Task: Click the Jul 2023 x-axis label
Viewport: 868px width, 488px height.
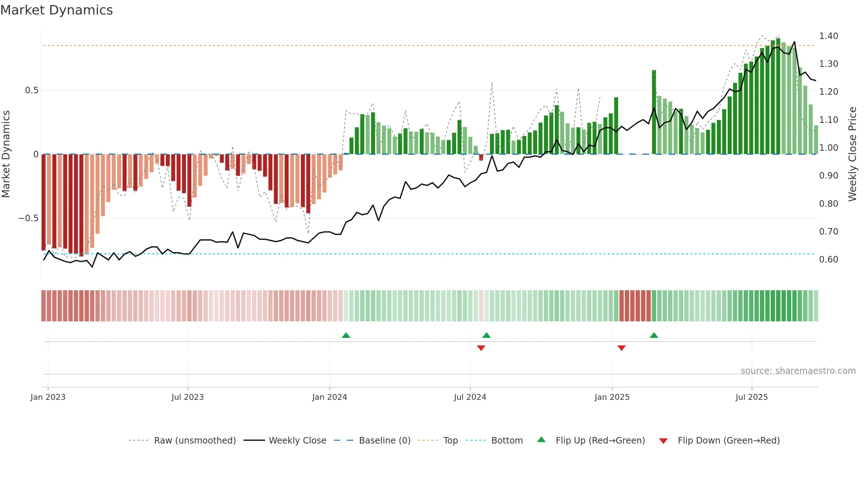Action: pos(188,397)
